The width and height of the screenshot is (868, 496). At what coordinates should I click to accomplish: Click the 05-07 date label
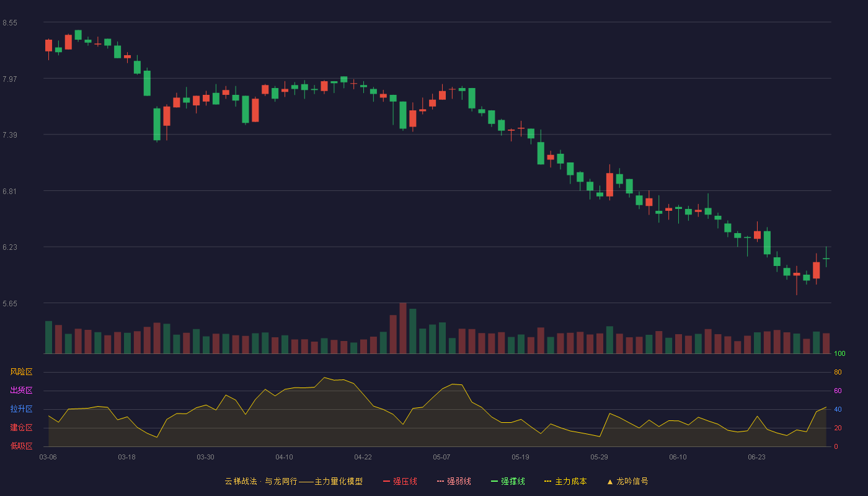pyautogui.click(x=442, y=457)
